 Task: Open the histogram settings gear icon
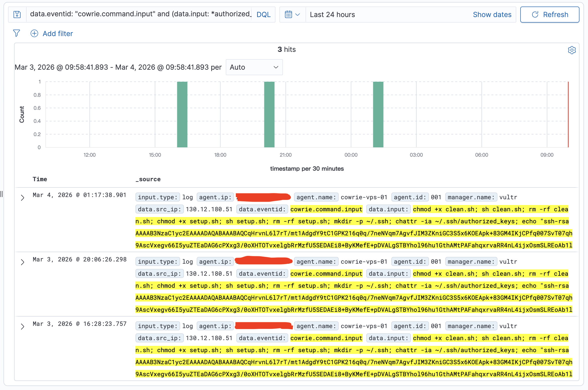572,50
